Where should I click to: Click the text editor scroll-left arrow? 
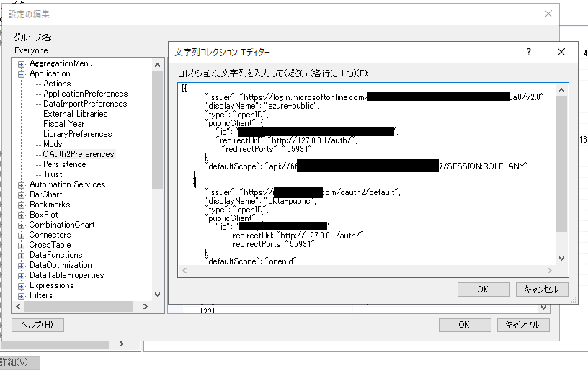184,270
